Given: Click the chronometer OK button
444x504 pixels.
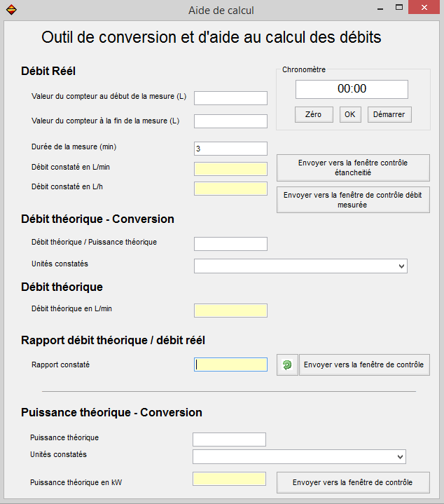Looking at the screenshot, I should coord(350,114).
